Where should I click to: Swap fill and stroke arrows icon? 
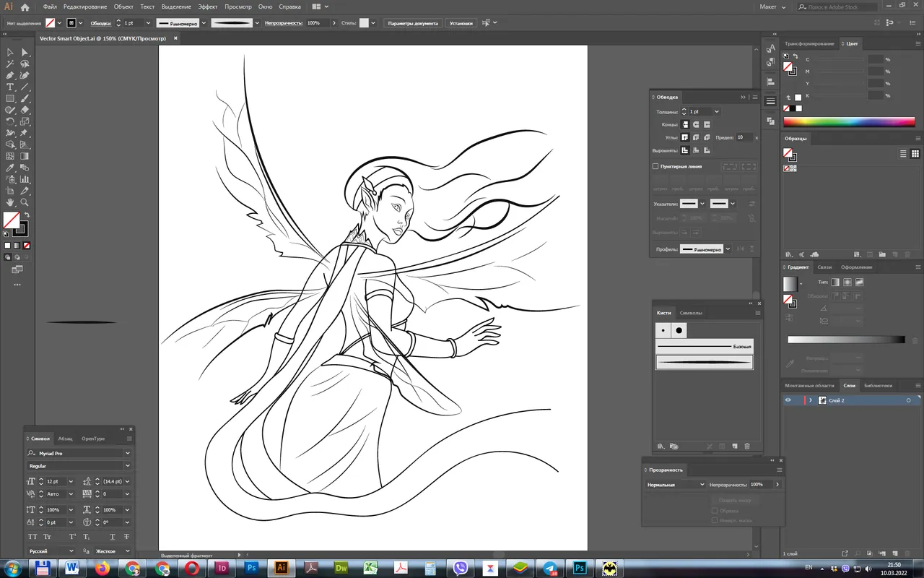(27, 215)
